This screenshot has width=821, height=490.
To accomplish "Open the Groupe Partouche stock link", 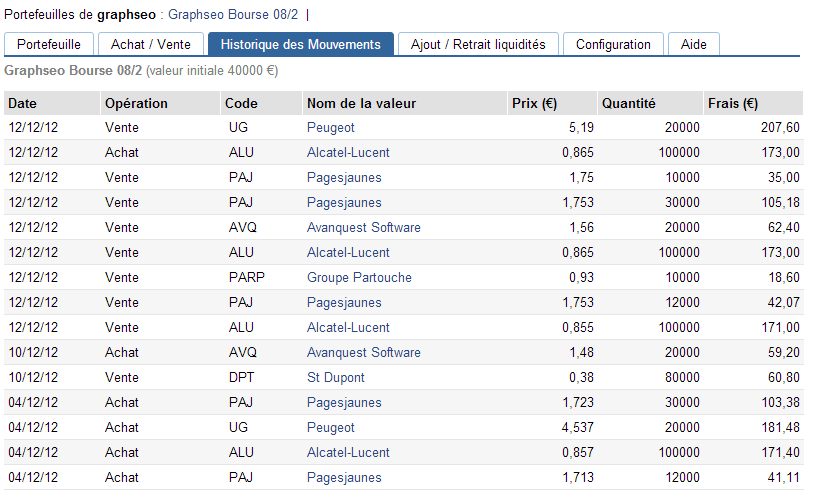I will pyautogui.click(x=359, y=277).
